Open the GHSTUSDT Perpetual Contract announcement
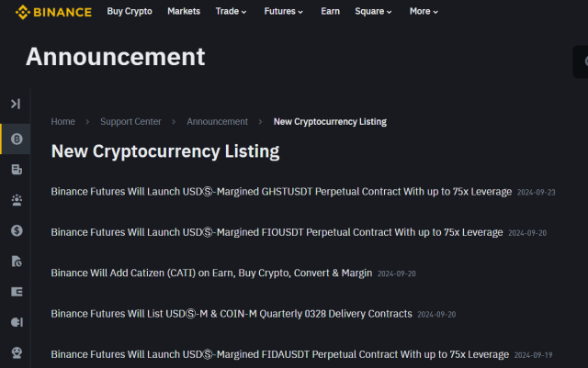This screenshot has width=588, height=368. tap(281, 192)
